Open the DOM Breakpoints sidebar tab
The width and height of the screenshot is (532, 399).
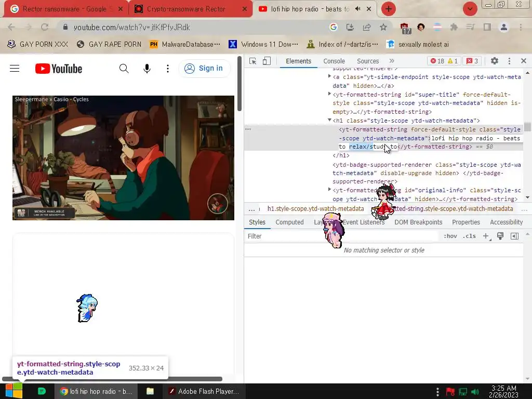pos(418,222)
